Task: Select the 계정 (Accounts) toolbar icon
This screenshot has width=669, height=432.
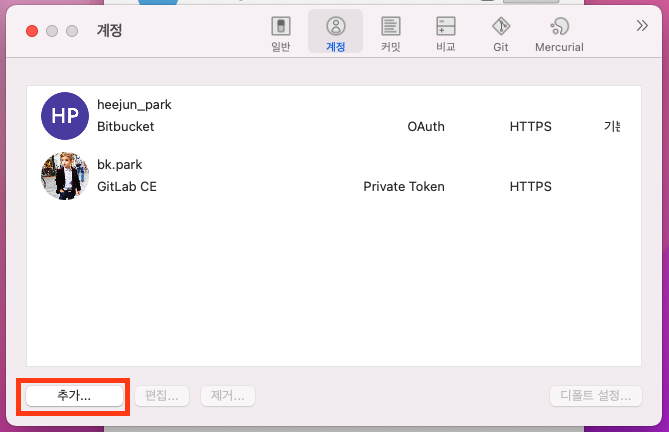Action: [x=335, y=34]
